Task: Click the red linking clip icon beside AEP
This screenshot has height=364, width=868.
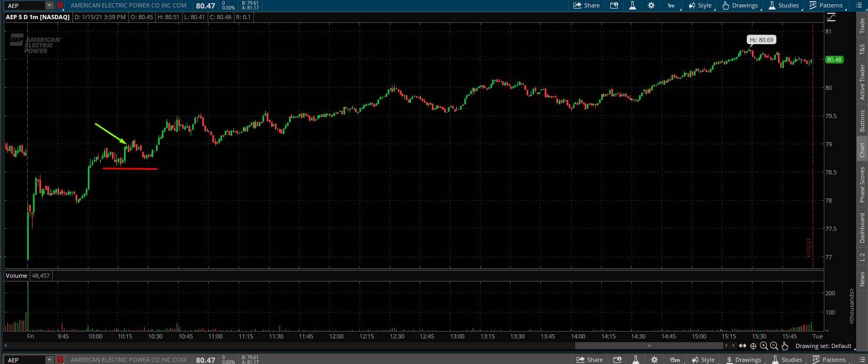Action: [x=60, y=5]
